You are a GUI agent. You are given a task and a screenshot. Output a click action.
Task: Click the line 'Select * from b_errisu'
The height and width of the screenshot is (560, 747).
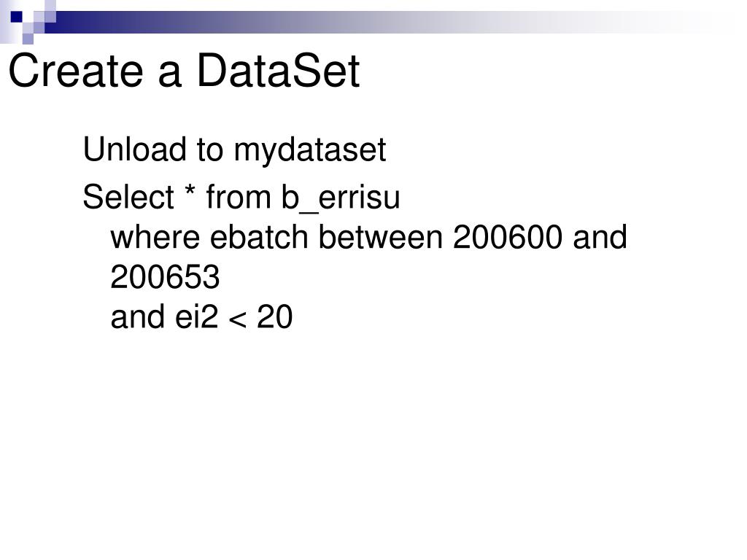pos(241,197)
